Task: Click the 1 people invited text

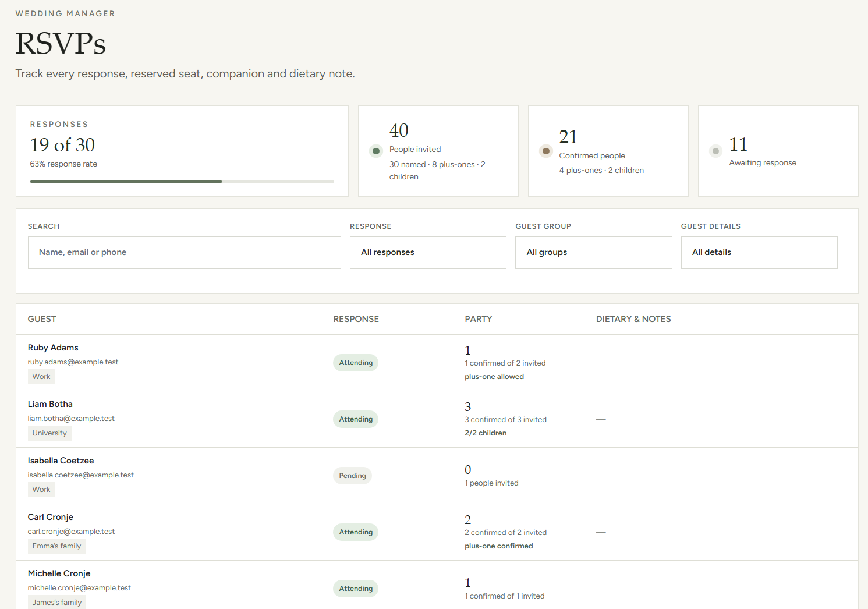Action: click(x=491, y=483)
